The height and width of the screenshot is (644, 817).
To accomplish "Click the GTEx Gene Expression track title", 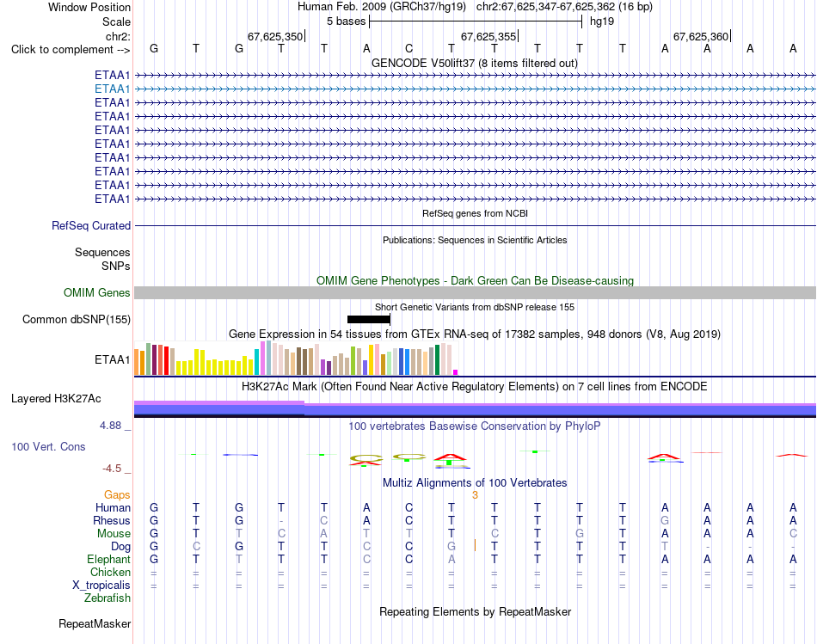I will click(475, 334).
